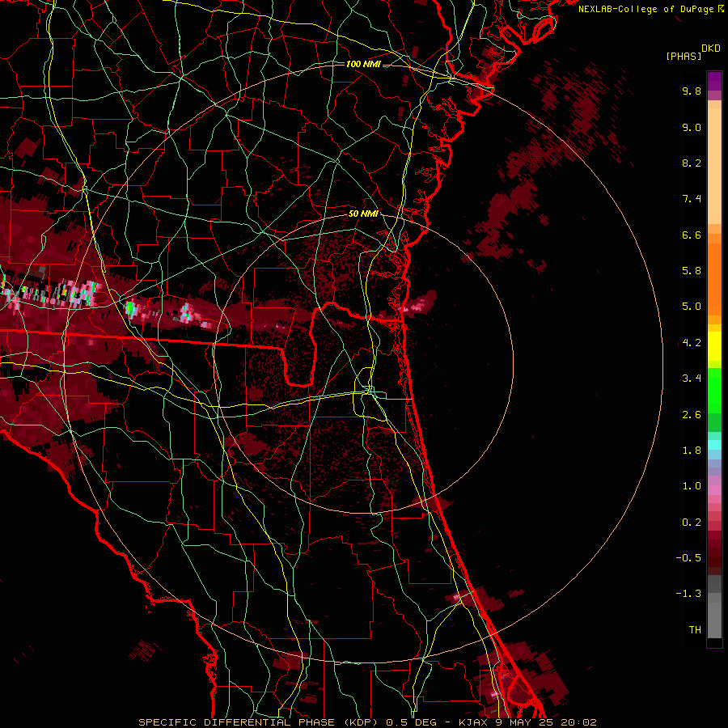This screenshot has width=728, height=728.
Task: Click the 3.4 value on color scale
Action: [692, 379]
